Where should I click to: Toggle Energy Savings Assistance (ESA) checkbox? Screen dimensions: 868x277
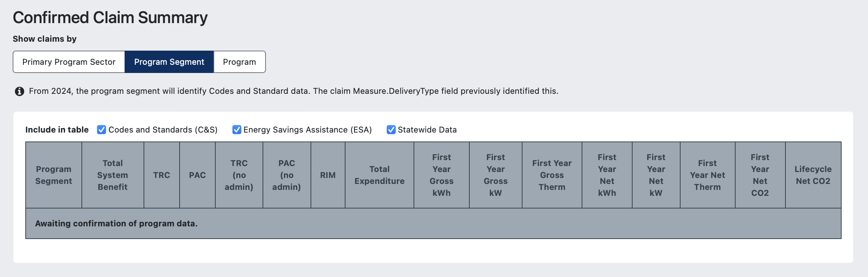[237, 130]
